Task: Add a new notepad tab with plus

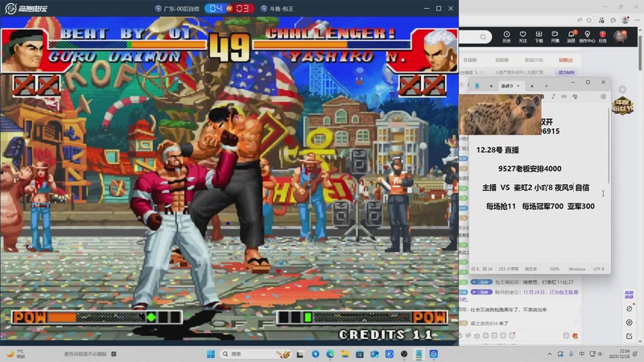Action: coord(547,86)
